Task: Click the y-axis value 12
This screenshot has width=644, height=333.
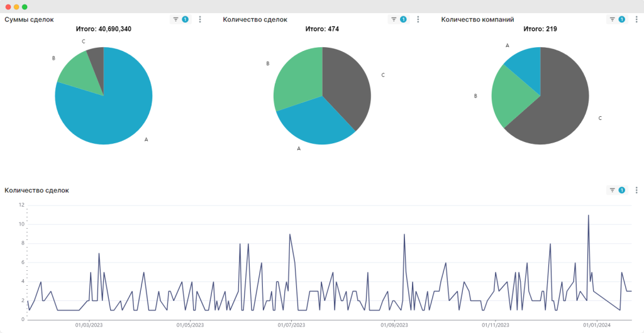Action: [x=22, y=205]
